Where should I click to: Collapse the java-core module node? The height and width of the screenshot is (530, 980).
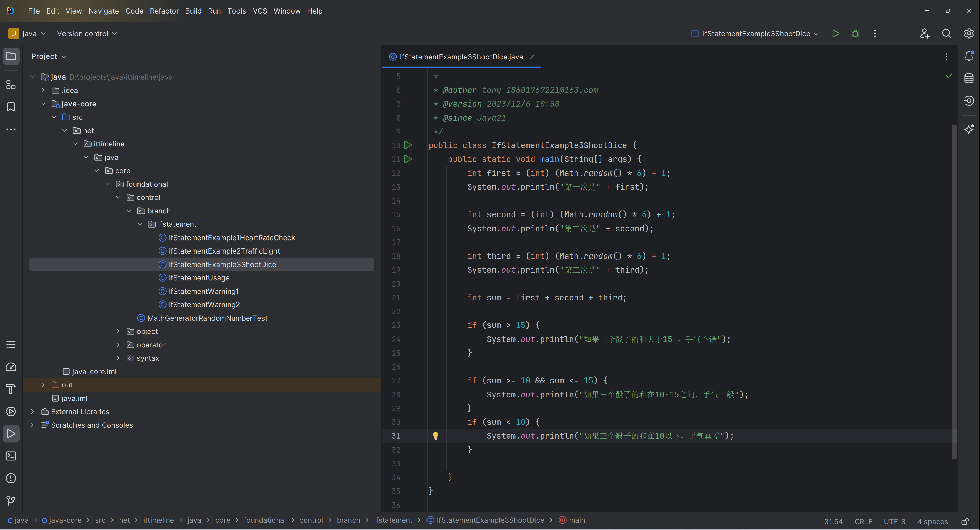point(43,104)
